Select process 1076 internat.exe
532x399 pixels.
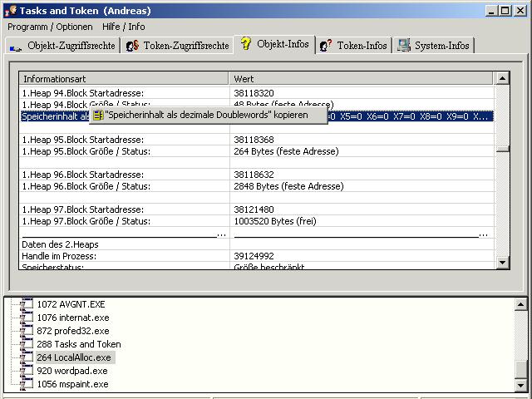point(73,318)
